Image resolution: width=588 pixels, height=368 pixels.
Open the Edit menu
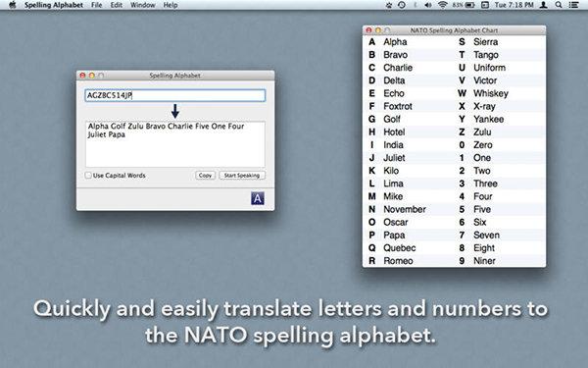click(117, 5)
